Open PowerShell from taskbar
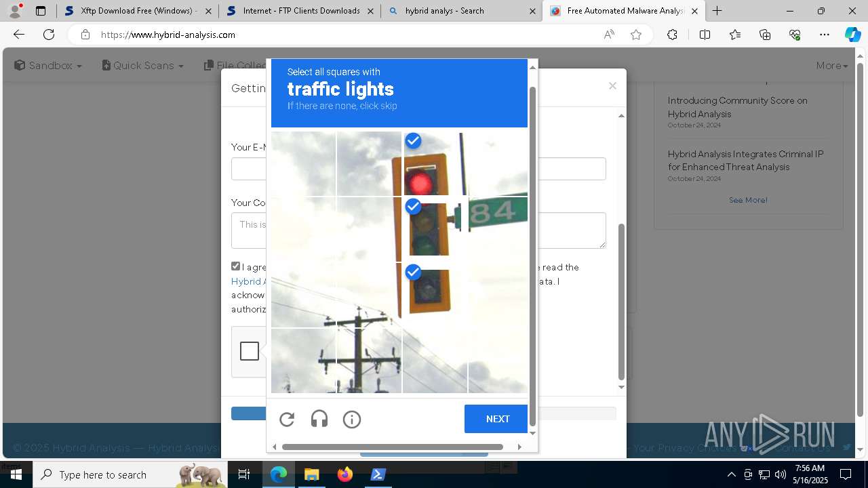Image resolution: width=868 pixels, height=488 pixels. click(378, 474)
